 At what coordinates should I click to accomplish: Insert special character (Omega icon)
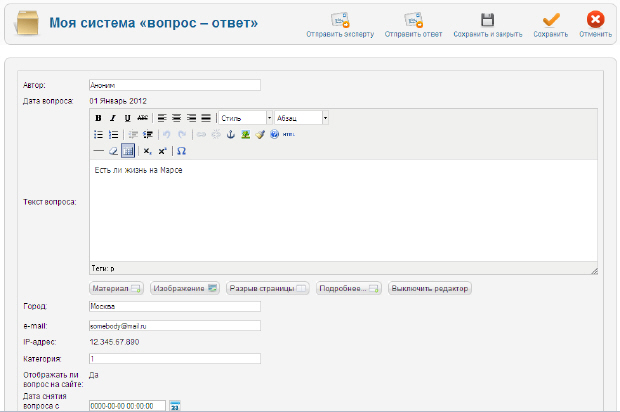(181, 151)
